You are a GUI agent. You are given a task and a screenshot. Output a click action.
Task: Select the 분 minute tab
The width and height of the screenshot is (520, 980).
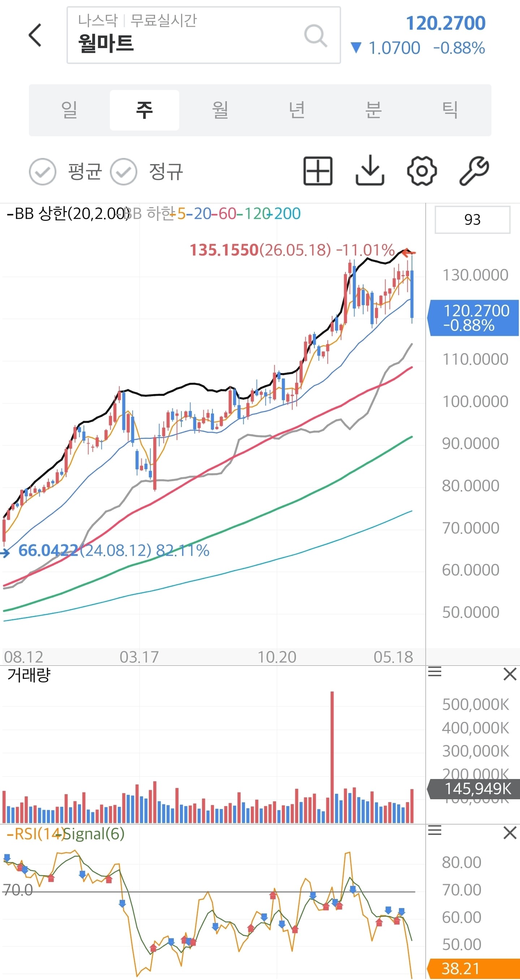pyautogui.click(x=373, y=110)
